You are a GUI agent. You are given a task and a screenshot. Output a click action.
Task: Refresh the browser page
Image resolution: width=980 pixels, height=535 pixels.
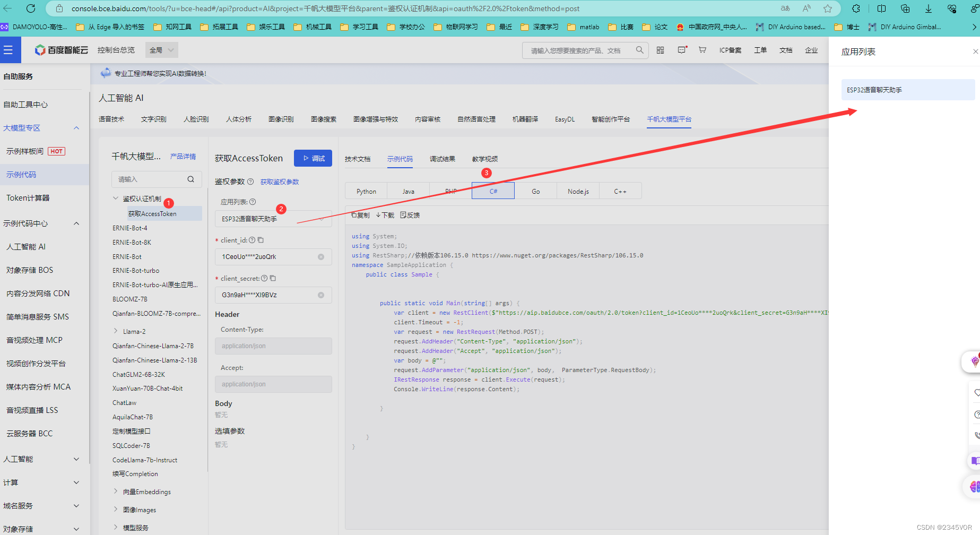31,8
